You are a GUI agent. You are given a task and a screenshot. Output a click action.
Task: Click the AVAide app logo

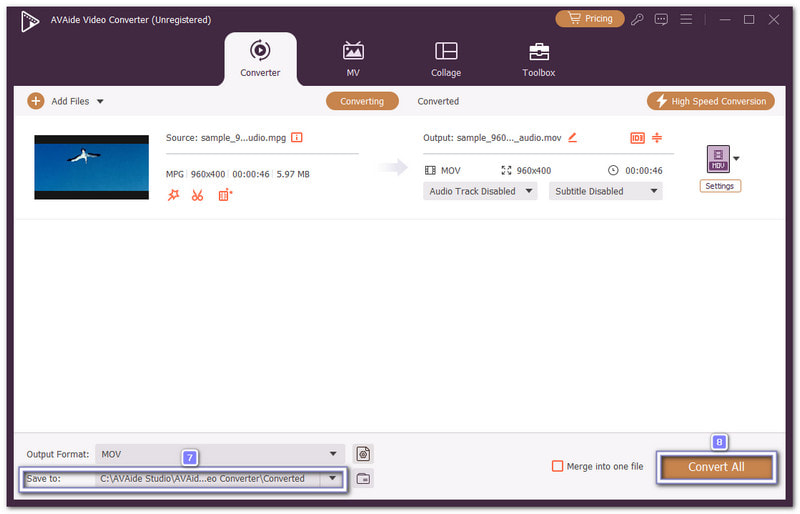[x=30, y=21]
